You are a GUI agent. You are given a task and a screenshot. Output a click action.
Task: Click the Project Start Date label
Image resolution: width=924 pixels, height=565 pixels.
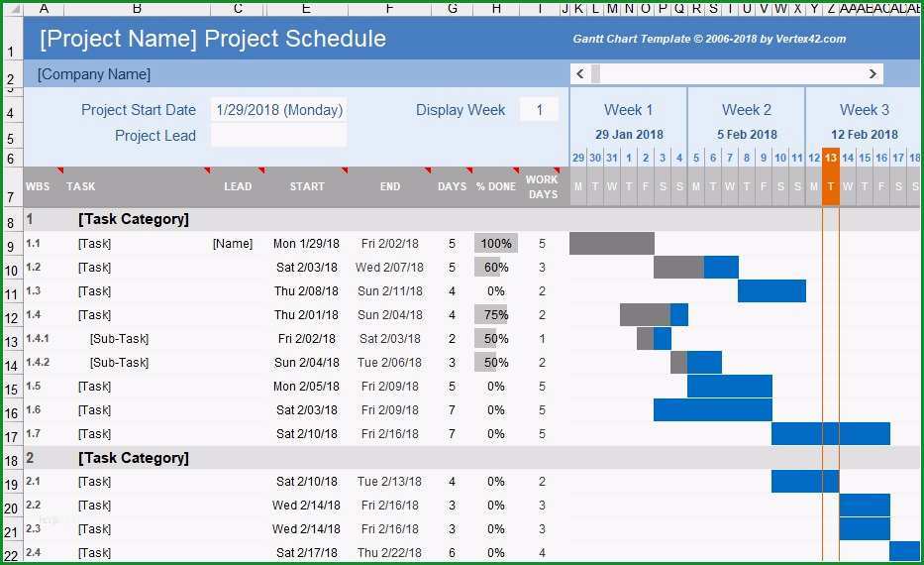(139, 110)
